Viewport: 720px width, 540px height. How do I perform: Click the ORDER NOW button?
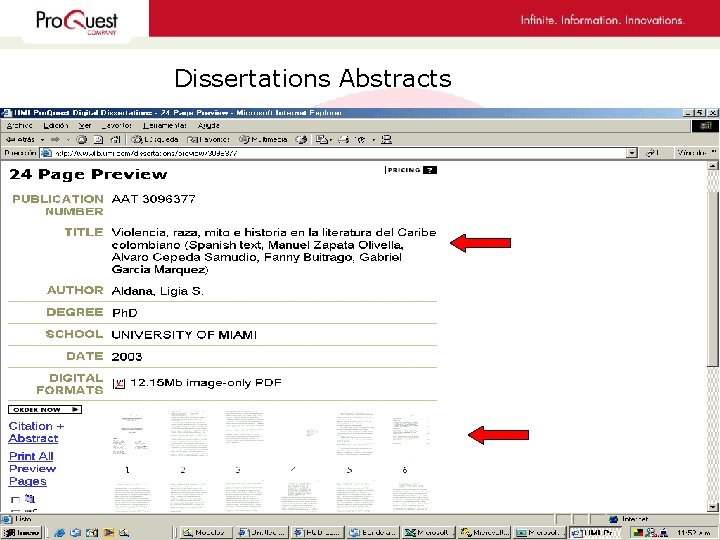[x=45, y=409]
